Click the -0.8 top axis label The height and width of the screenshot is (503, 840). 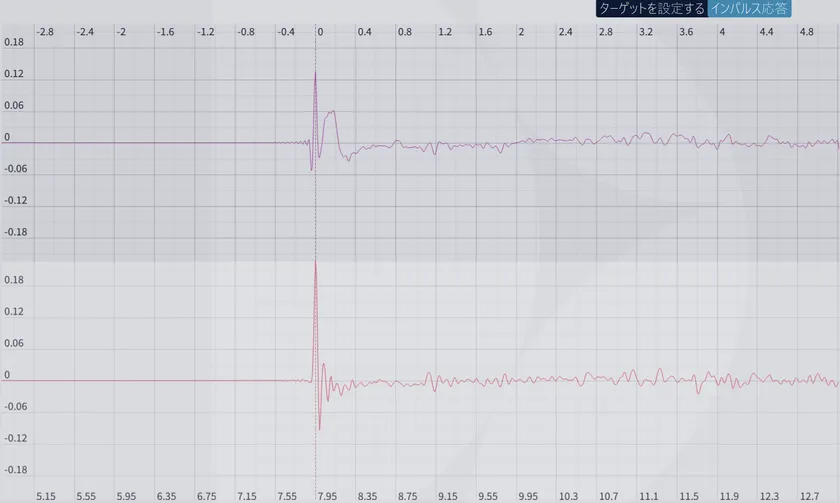pos(246,32)
